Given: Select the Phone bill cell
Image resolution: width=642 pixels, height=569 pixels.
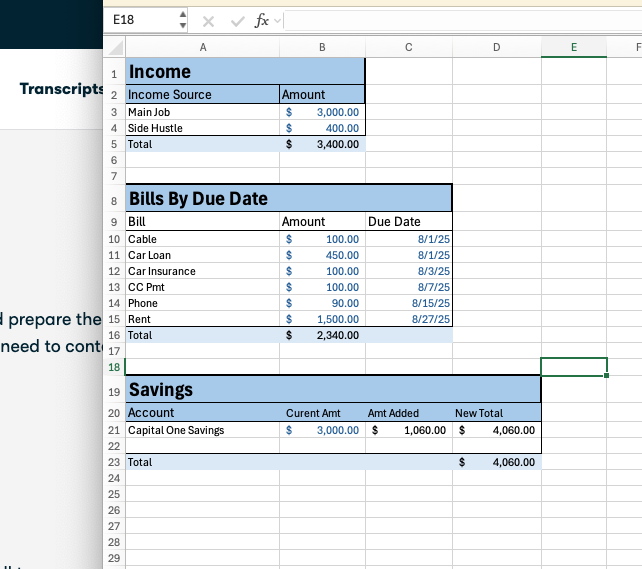Looking at the screenshot, I should click(203, 303).
